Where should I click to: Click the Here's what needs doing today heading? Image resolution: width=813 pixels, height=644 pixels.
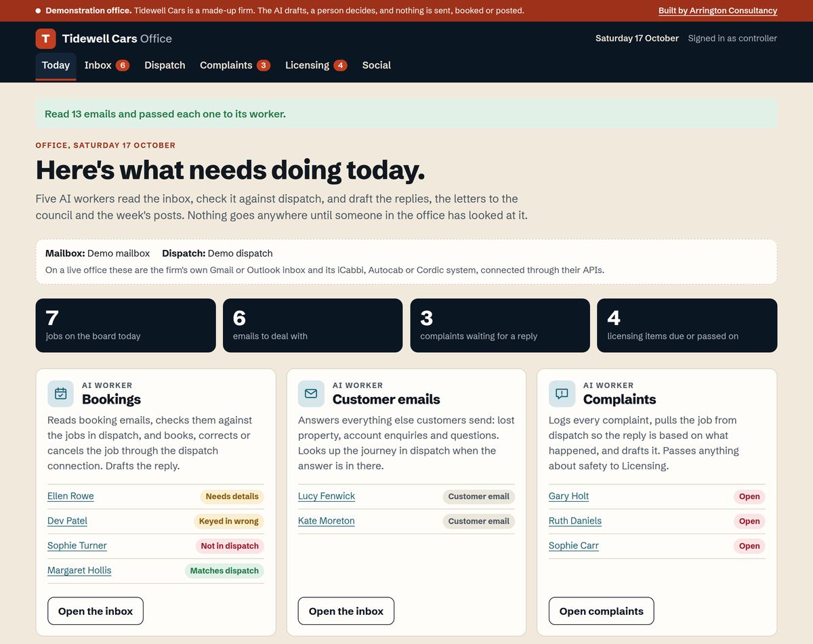pyautogui.click(x=230, y=170)
